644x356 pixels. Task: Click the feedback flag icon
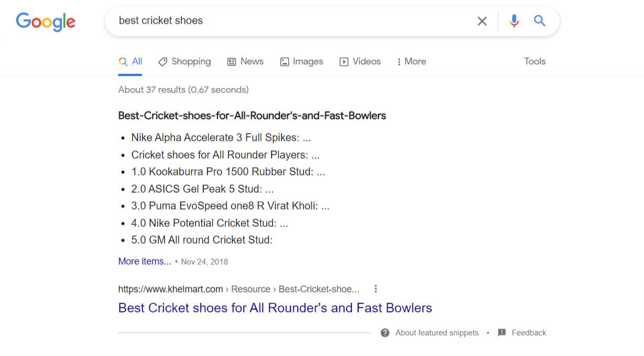click(x=502, y=333)
